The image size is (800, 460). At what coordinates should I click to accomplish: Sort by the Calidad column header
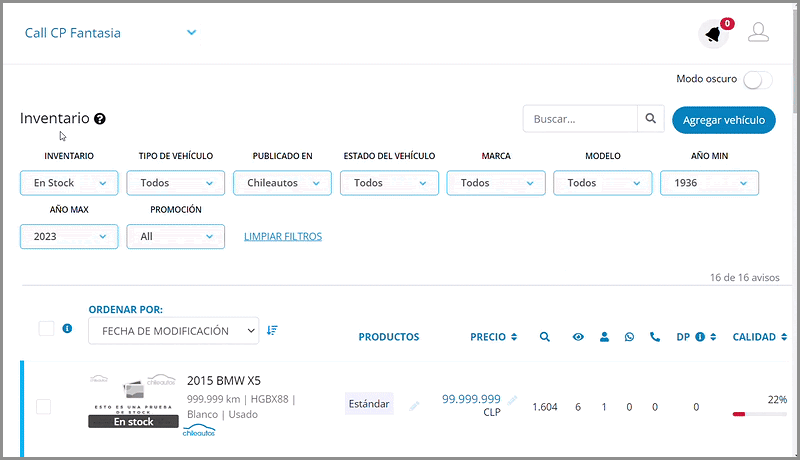coord(759,337)
